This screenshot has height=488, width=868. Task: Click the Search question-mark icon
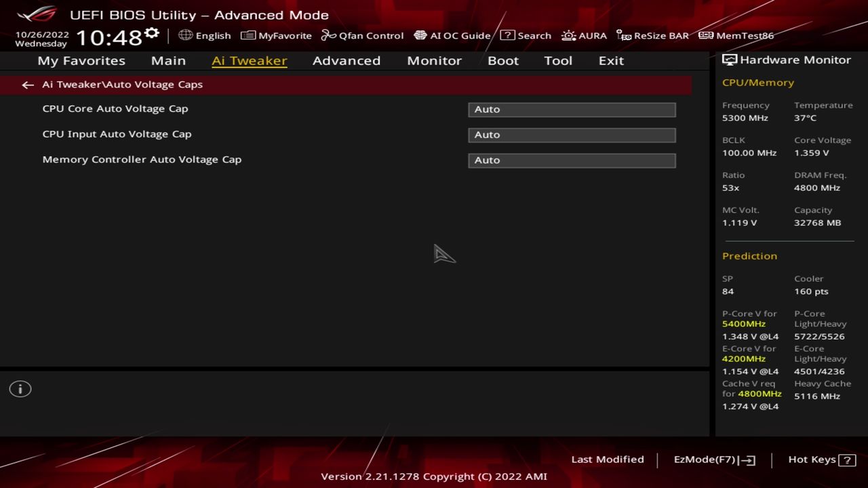pos(507,35)
